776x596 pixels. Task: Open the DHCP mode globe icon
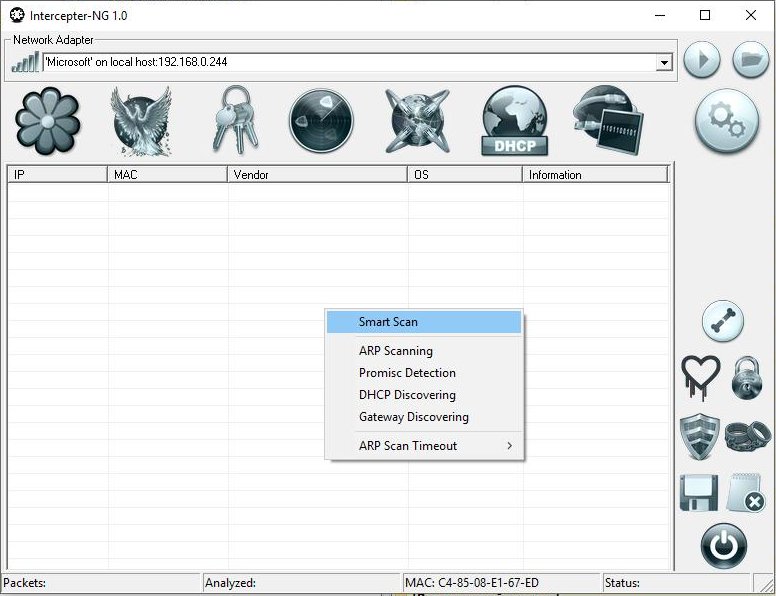pyautogui.click(x=514, y=121)
